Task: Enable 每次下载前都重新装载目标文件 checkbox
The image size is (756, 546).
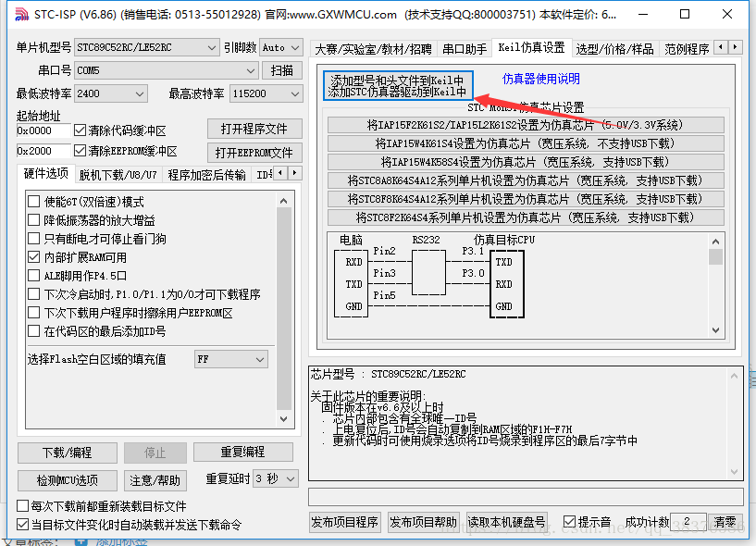Action: coord(22,506)
